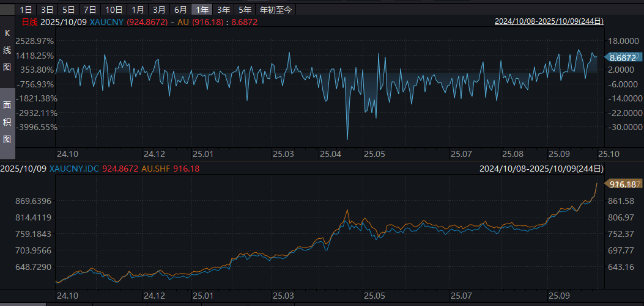The width and height of the screenshot is (644, 306).
Task: Click the 6月 period tab
Action: click(180, 10)
